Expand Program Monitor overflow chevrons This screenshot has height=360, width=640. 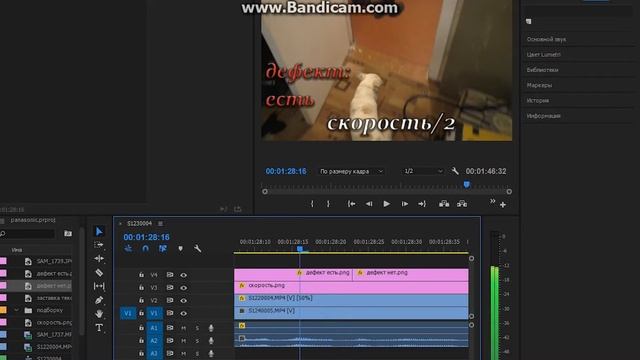click(492, 201)
